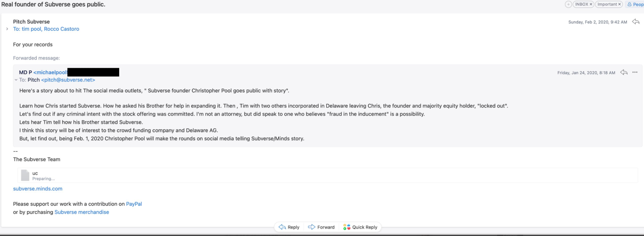Click reply arrow beside Sunday, Feb 2 date
This screenshot has height=236, width=644.
click(636, 22)
